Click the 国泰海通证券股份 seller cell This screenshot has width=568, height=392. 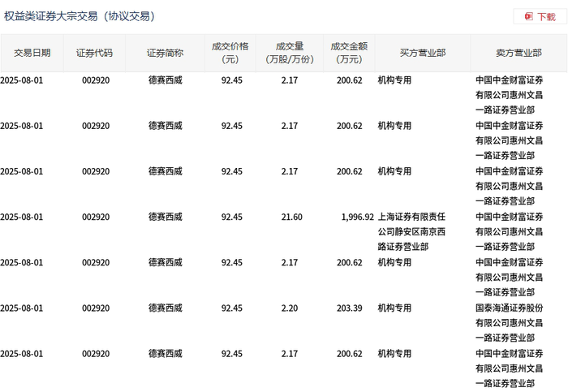(510, 323)
